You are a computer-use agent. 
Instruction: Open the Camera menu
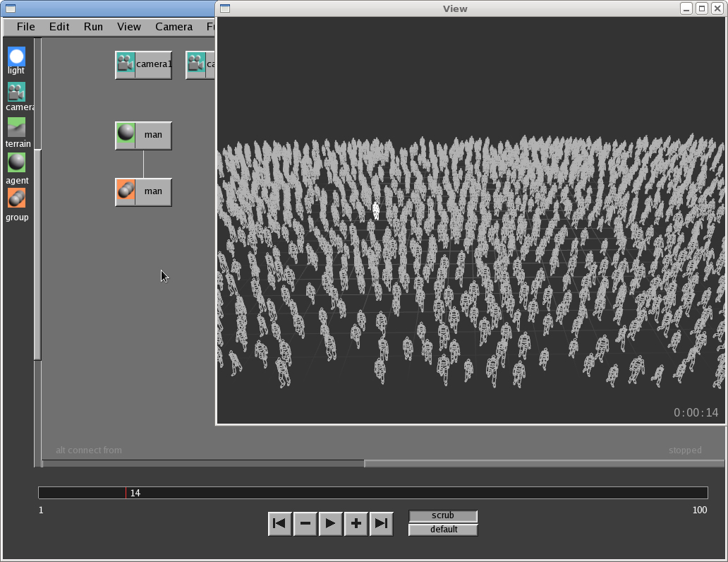pos(174,27)
